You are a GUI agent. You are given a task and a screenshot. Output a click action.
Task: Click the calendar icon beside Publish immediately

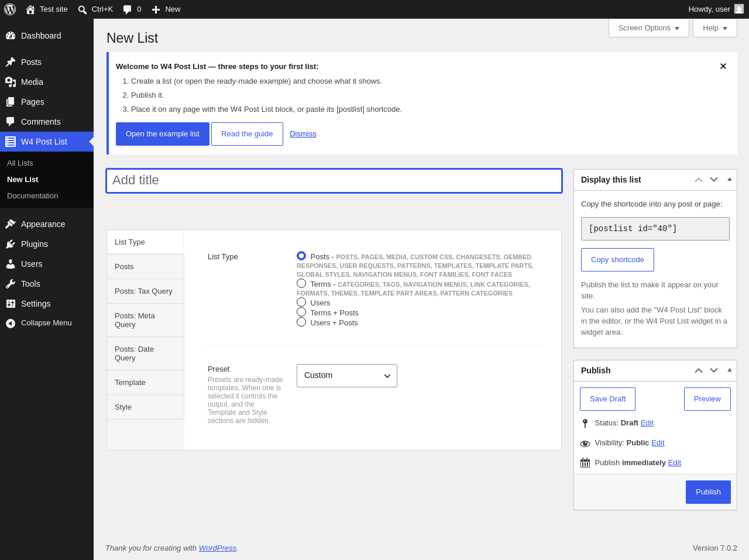point(585,463)
